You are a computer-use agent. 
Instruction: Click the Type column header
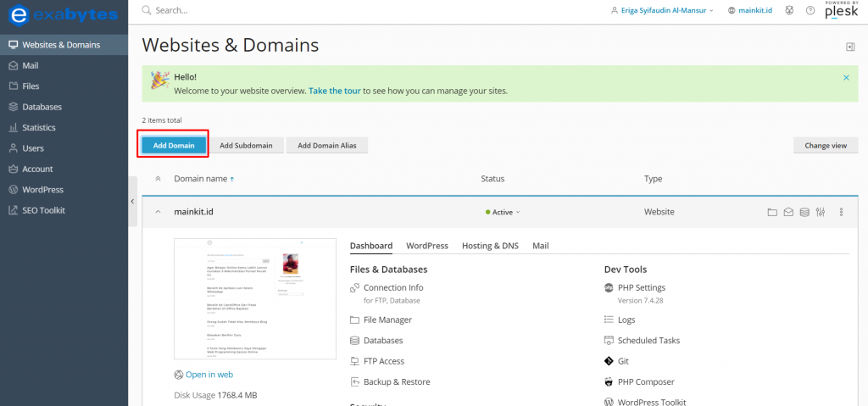point(654,179)
